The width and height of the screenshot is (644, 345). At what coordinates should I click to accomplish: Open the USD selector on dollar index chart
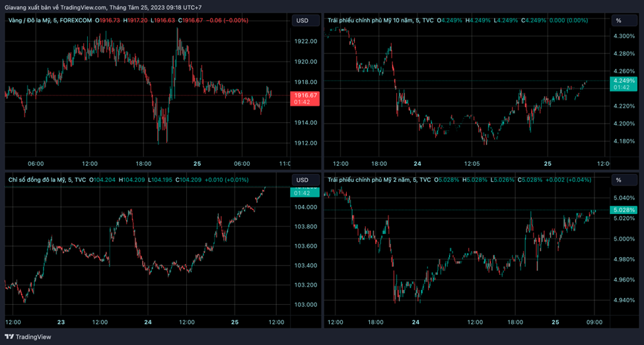pos(302,180)
